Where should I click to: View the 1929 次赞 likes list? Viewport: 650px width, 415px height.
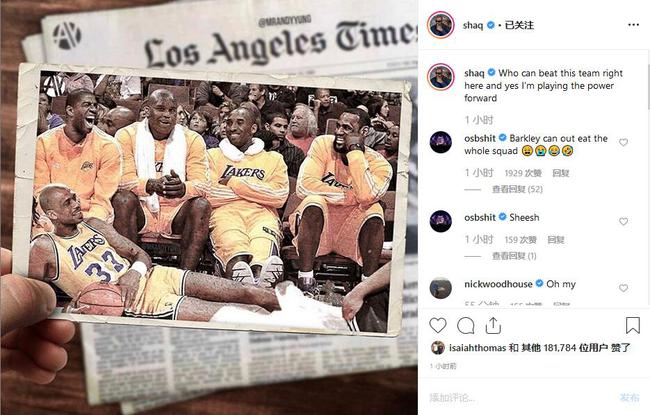point(523,173)
